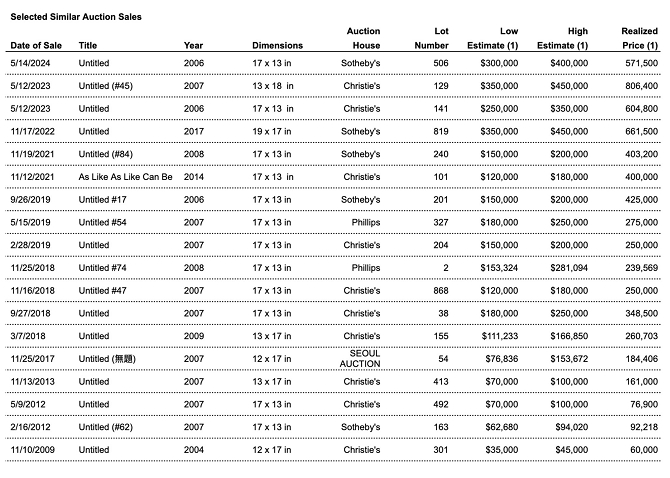
Task: Select the 'Selected Similar Auction Sales' heading
Action: (76, 17)
